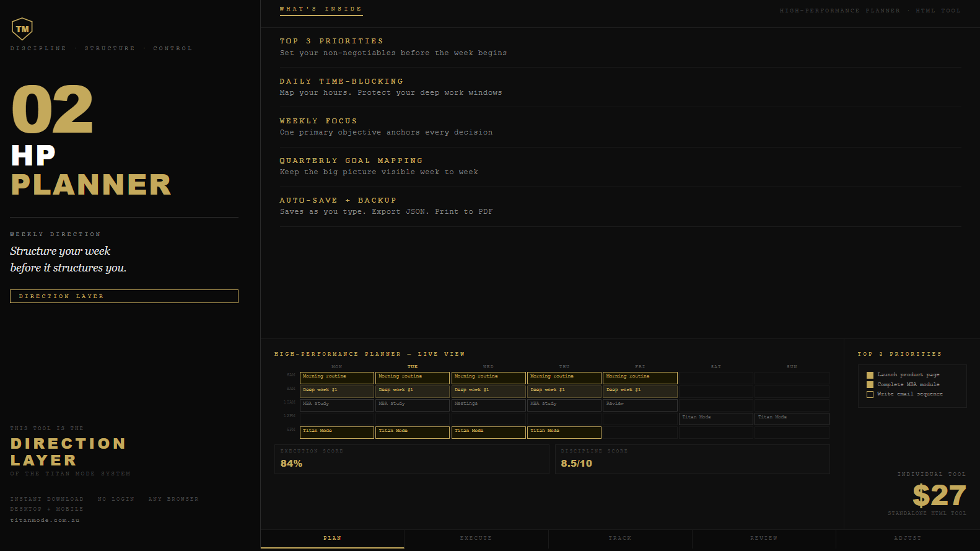980x551 pixels.
Task: Switch to the PLAN tab
Action: [333, 539]
